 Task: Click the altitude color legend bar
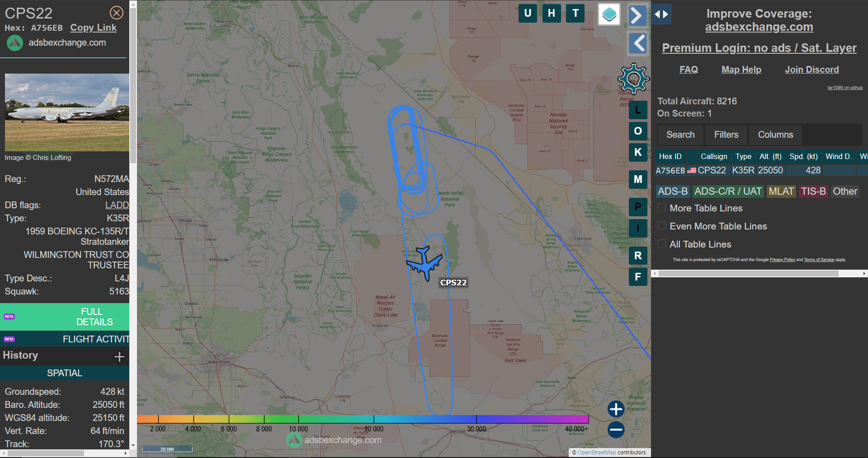click(363, 419)
